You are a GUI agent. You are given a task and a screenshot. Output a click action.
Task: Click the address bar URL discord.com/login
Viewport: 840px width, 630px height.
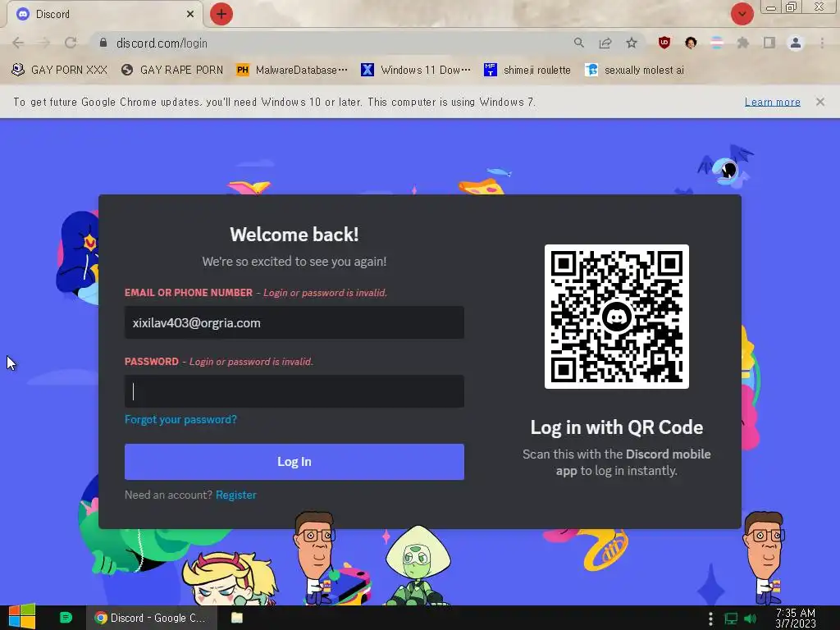click(x=162, y=43)
